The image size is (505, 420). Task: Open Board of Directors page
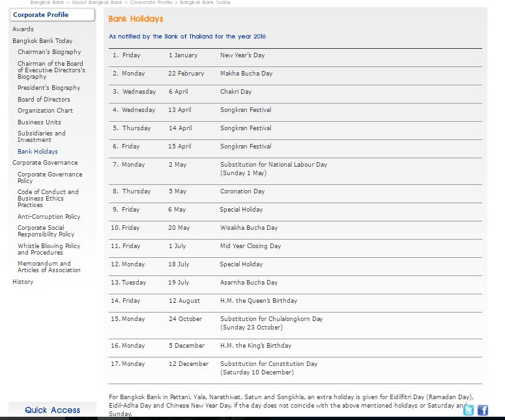44,100
